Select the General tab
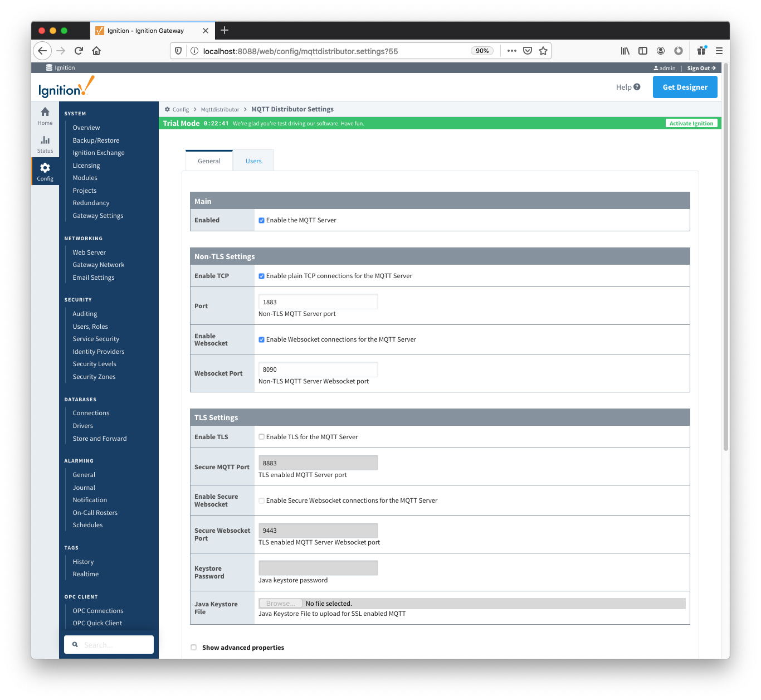The width and height of the screenshot is (761, 700). (x=209, y=161)
